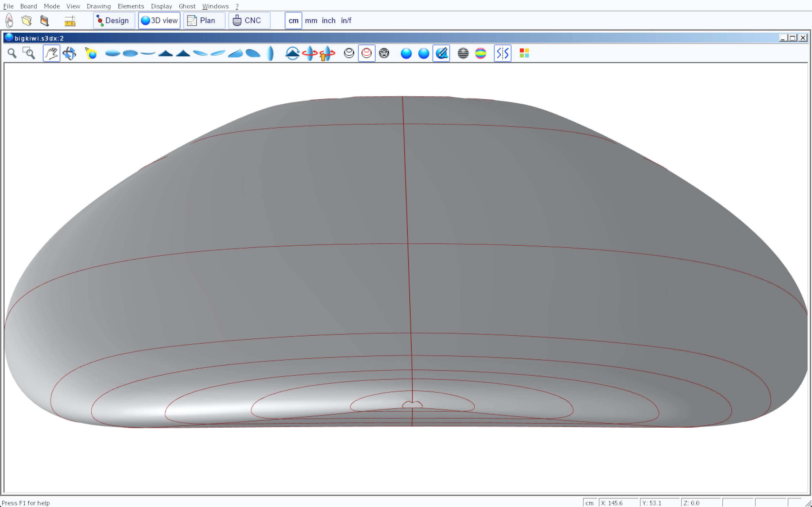Image resolution: width=812 pixels, height=507 pixels.
Task: Toggle the symmetry mirror icon
Action: [502, 53]
